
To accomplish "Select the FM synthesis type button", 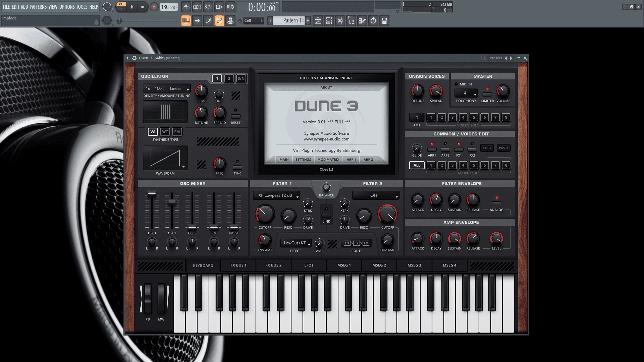I will (x=177, y=132).
